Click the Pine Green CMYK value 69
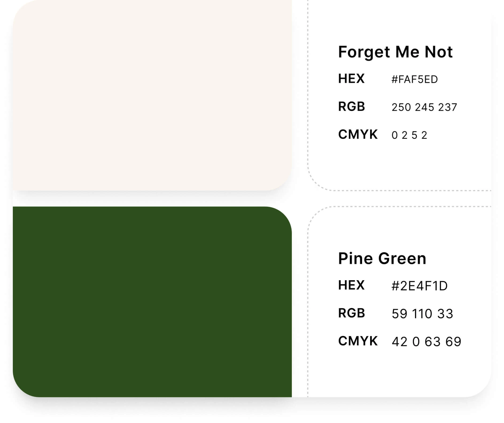 pyautogui.click(x=453, y=342)
